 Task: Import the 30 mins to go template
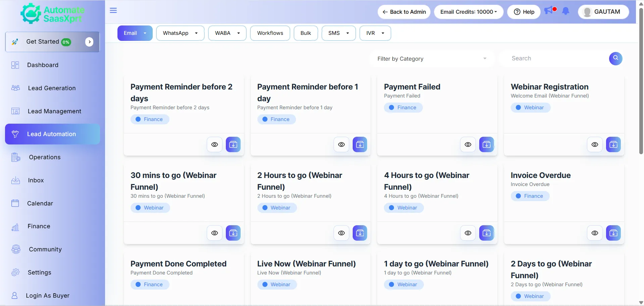233,233
